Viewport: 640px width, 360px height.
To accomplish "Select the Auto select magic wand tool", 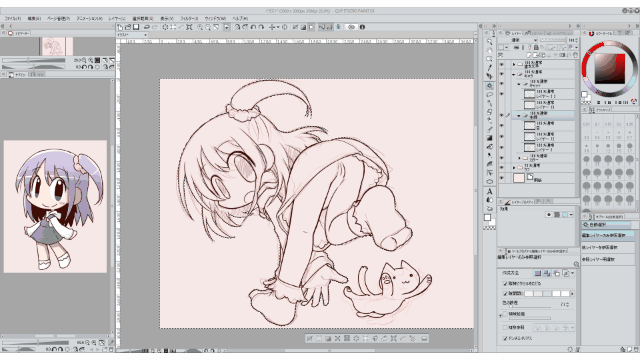I will (x=489, y=86).
